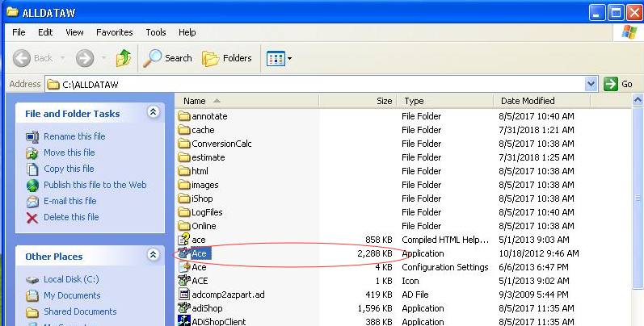Open the Favorites menu
The width and height of the screenshot is (644, 326).
tap(115, 32)
